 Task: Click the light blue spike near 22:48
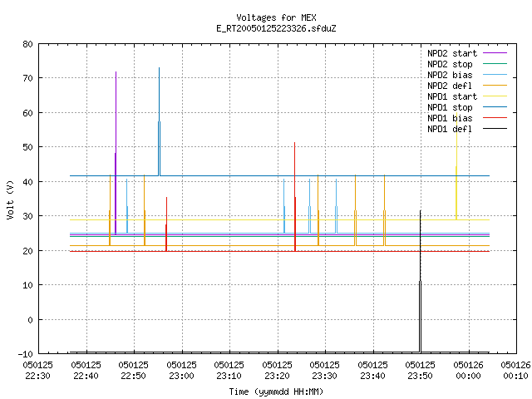point(127,206)
